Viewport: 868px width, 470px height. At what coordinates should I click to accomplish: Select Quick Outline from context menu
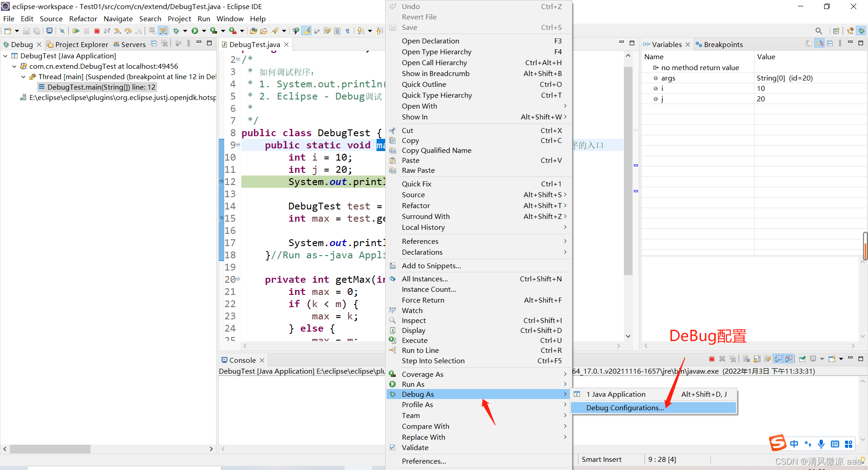pos(424,84)
